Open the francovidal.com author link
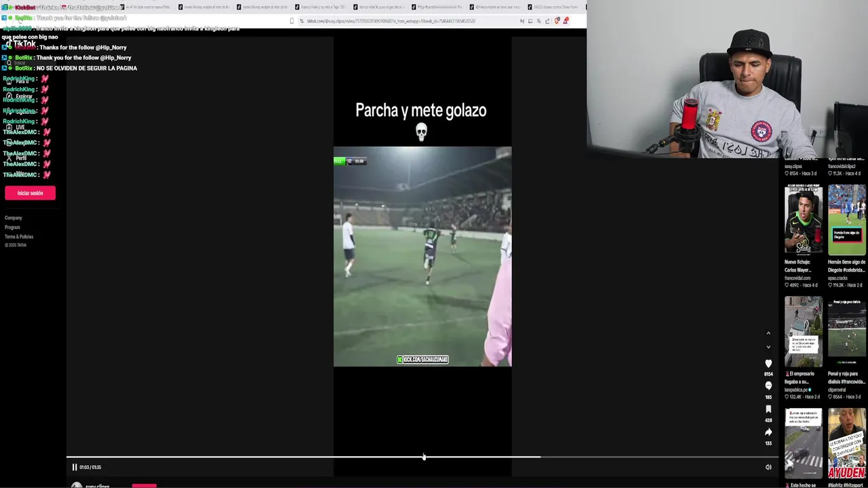 click(797, 278)
